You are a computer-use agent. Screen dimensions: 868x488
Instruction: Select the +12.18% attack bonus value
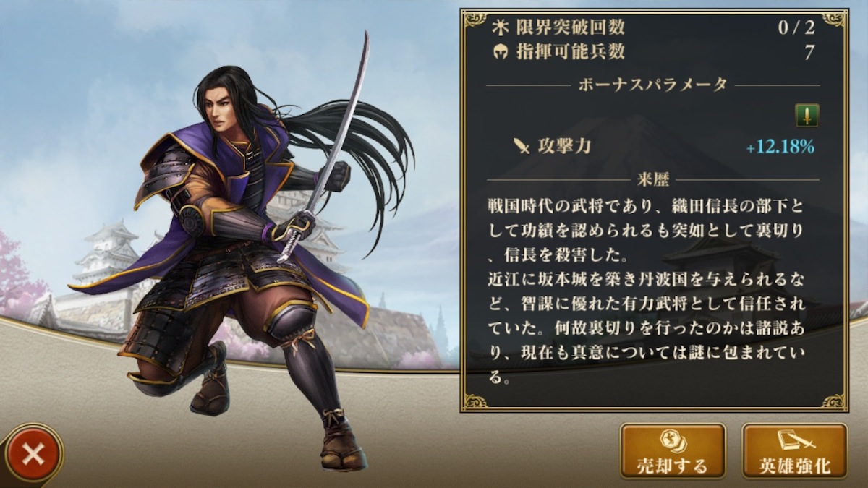coord(780,147)
